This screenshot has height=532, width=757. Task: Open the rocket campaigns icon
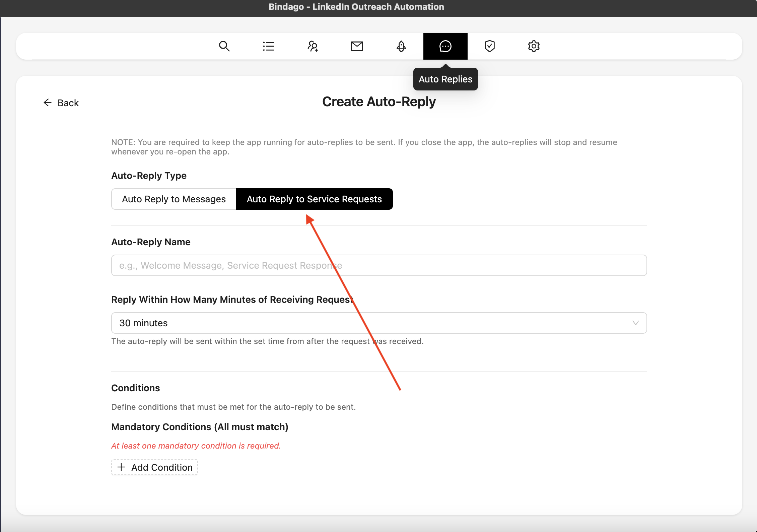pyautogui.click(x=401, y=46)
